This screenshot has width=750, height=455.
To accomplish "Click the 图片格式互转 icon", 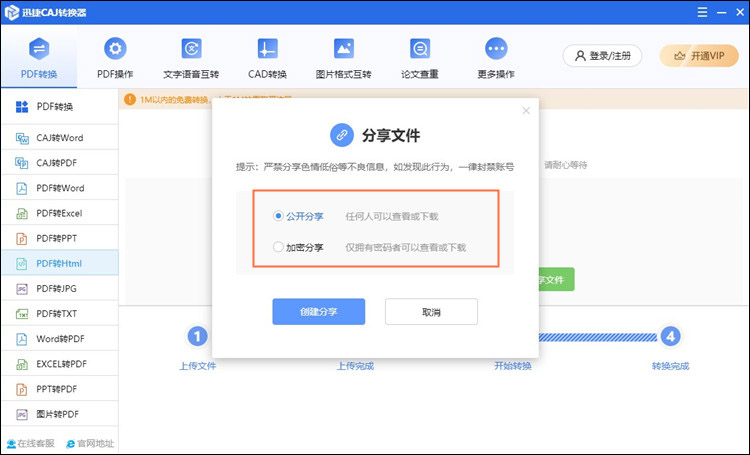I will pos(343,49).
